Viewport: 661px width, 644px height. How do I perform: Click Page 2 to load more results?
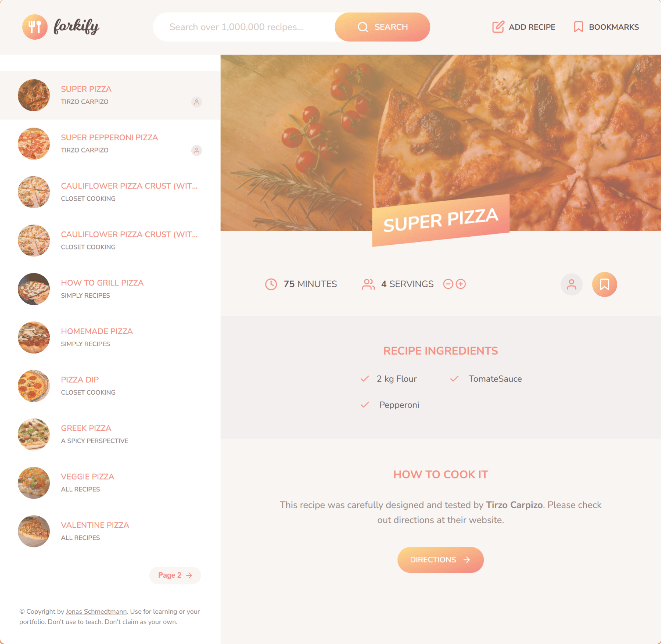click(175, 575)
